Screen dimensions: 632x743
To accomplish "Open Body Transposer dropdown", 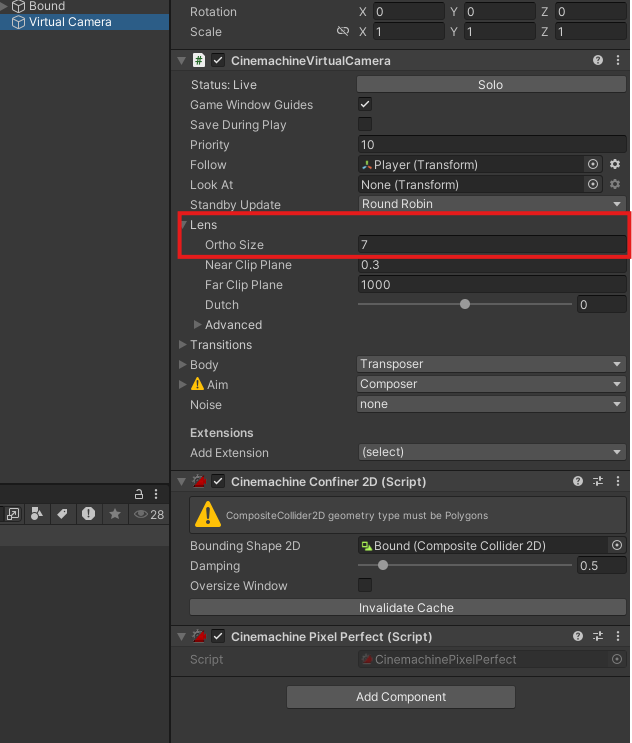I will tap(491, 364).
